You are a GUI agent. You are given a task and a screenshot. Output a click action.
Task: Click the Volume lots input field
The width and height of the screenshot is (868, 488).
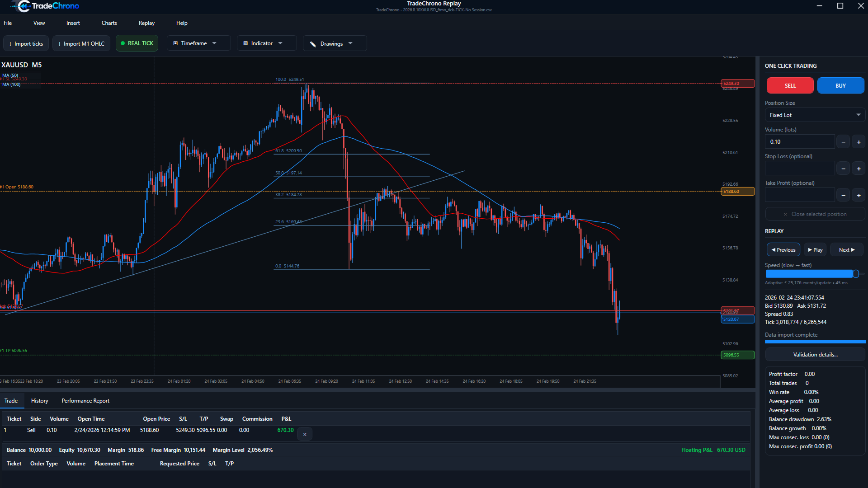799,141
